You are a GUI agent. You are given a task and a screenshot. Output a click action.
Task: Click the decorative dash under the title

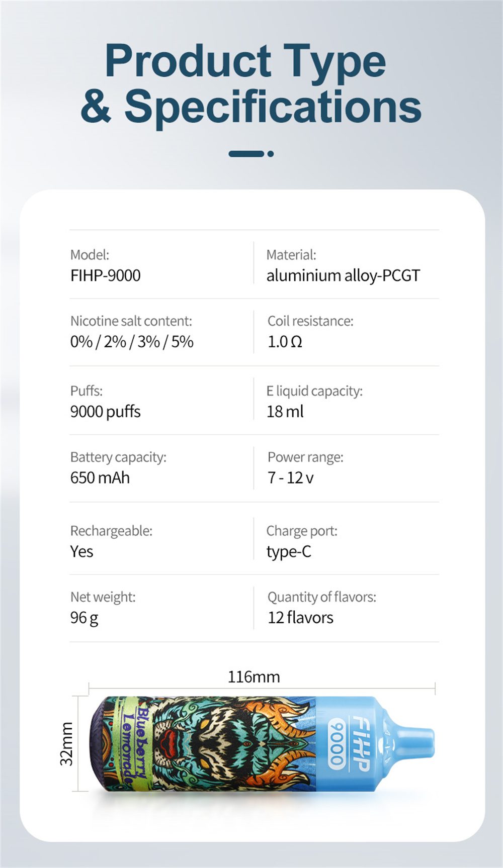pos(251,154)
